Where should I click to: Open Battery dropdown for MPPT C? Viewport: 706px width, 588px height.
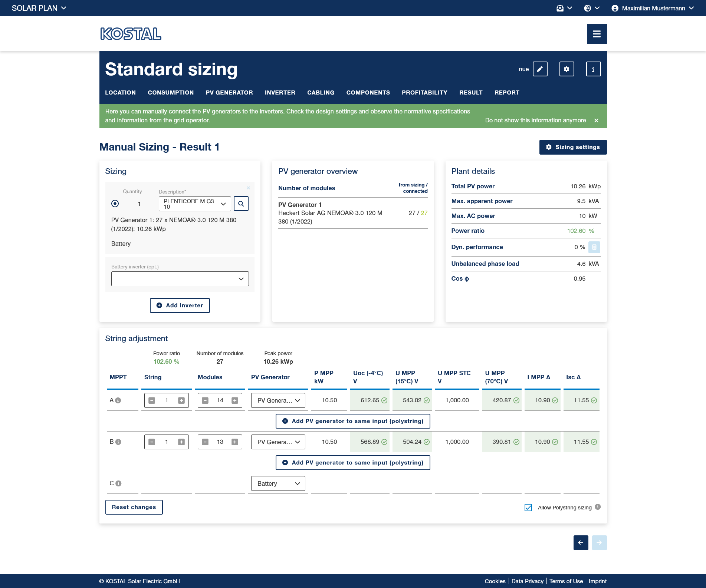click(x=278, y=483)
